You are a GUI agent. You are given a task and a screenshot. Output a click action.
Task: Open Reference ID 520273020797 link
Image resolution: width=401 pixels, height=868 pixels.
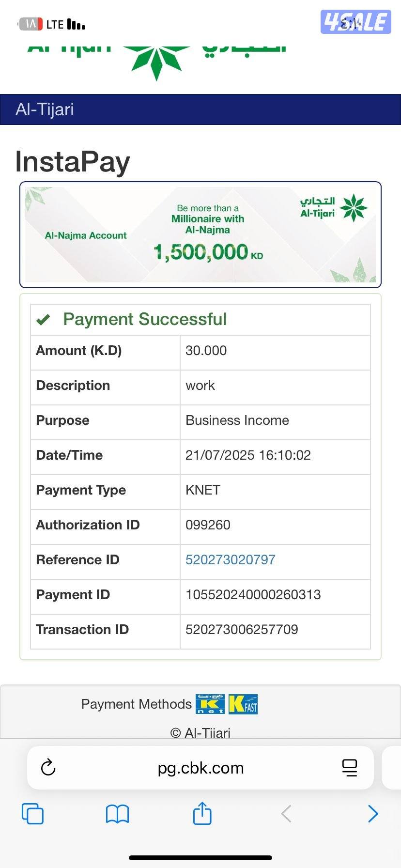pos(230,560)
